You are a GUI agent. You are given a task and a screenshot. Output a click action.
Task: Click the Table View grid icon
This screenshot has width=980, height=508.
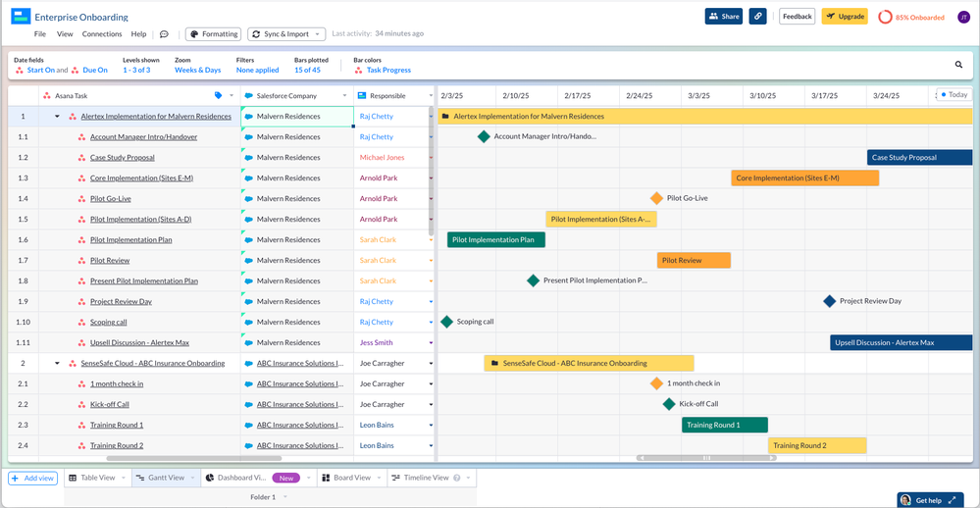pos(73,478)
